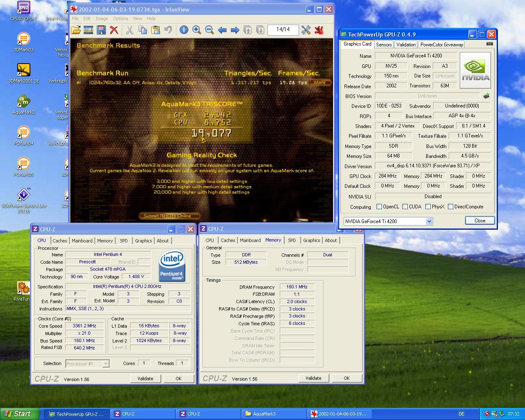This screenshot has height=420, width=525.
Task: Open the Image menu in IrfanView
Action: (102, 18)
